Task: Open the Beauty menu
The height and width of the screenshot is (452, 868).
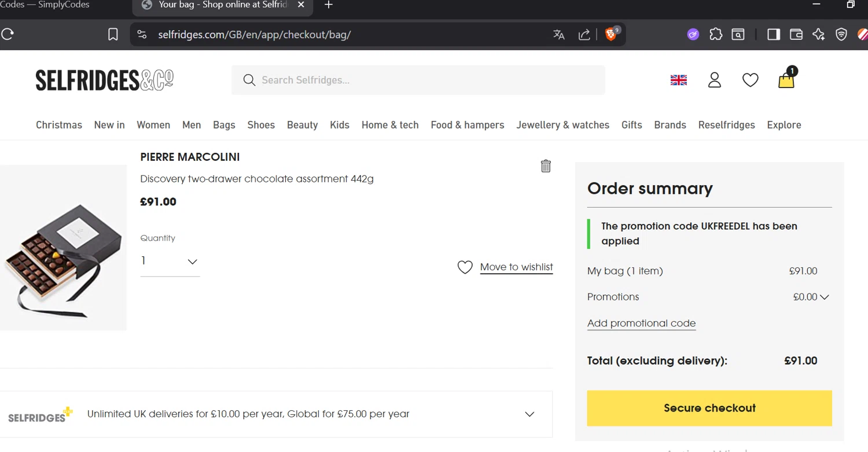Action: (303, 125)
